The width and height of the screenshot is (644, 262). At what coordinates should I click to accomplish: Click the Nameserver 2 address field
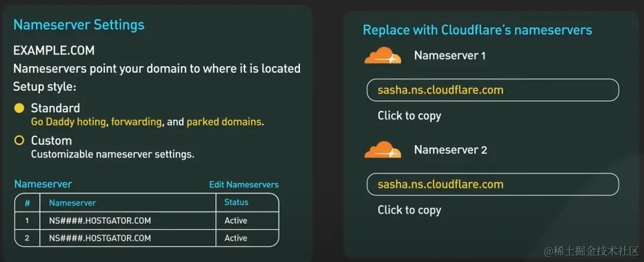coord(493,184)
